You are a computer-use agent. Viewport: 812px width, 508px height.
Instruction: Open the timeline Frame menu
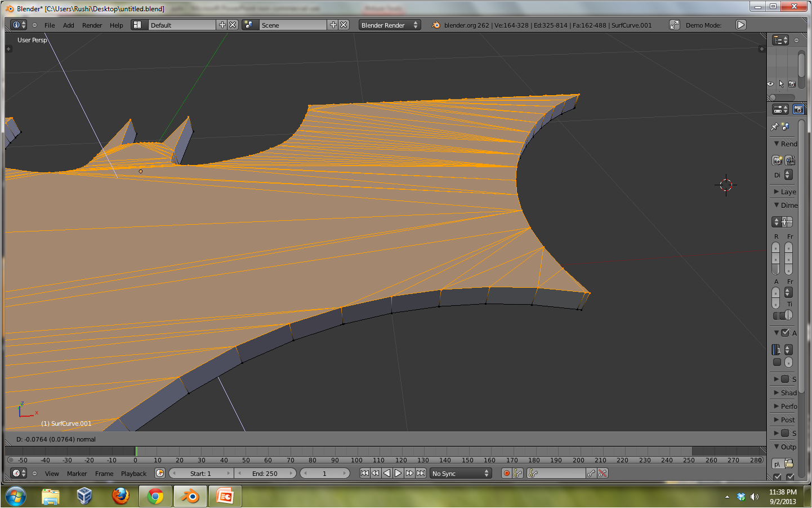click(x=104, y=474)
